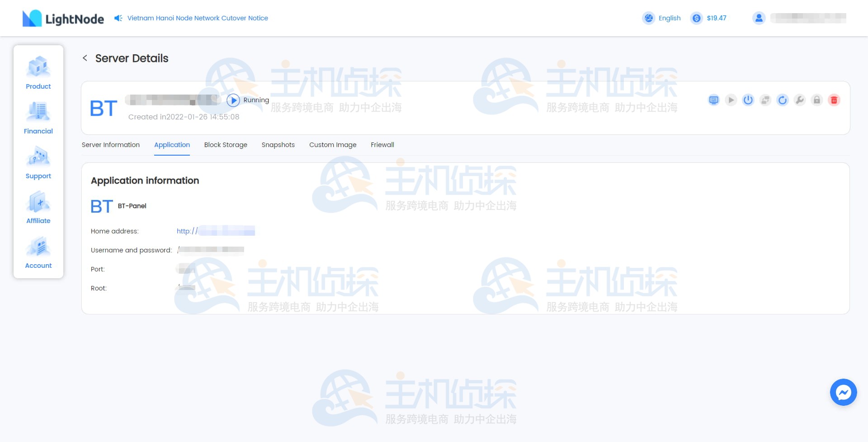Open the BT-Panel home address link
Viewport: 868px width, 442px height.
215,231
